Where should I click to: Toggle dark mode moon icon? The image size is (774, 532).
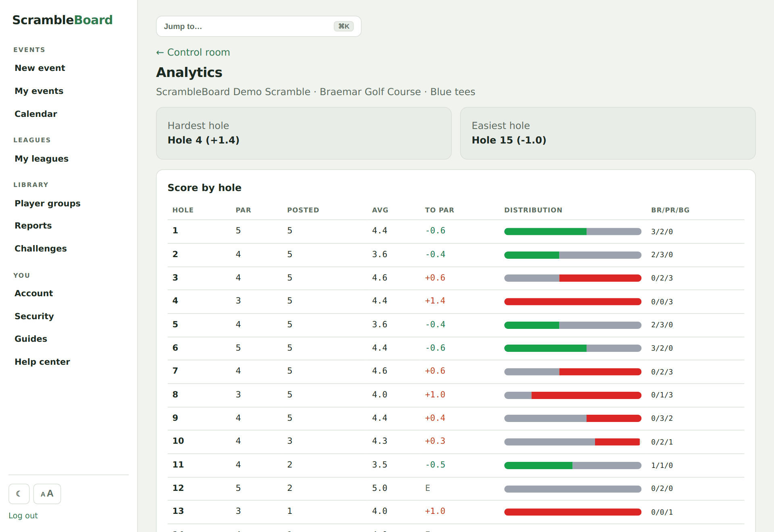coord(19,494)
